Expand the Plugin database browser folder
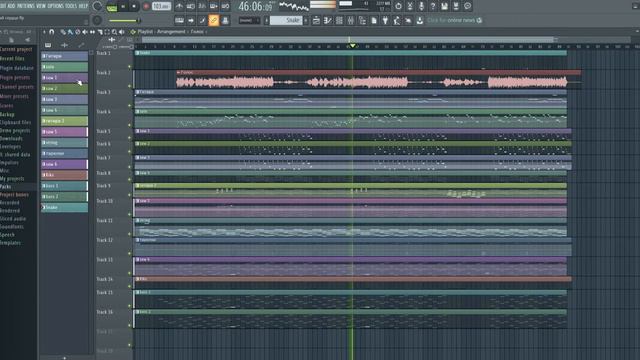Image resolution: width=640 pixels, height=360 pixels. (17, 68)
